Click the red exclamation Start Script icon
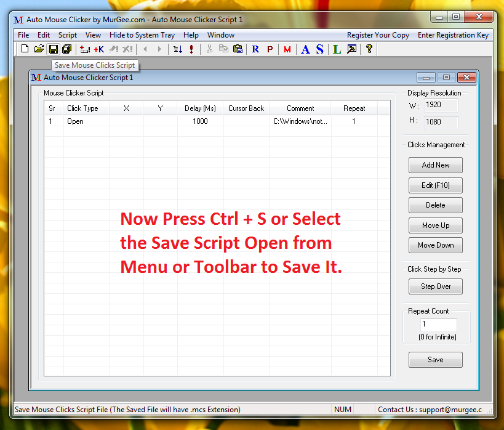This screenshot has height=430, width=504. pyautogui.click(x=191, y=49)
